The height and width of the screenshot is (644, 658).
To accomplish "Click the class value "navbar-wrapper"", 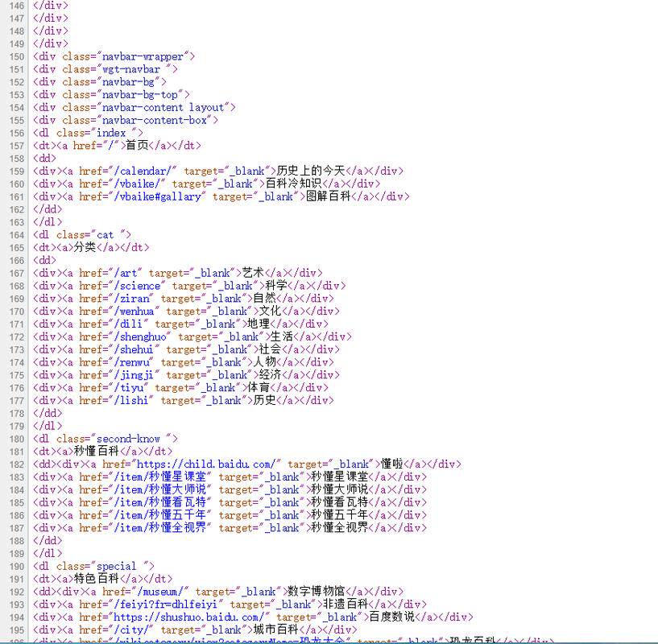I will pyautogui.click(x=143, y=56).
